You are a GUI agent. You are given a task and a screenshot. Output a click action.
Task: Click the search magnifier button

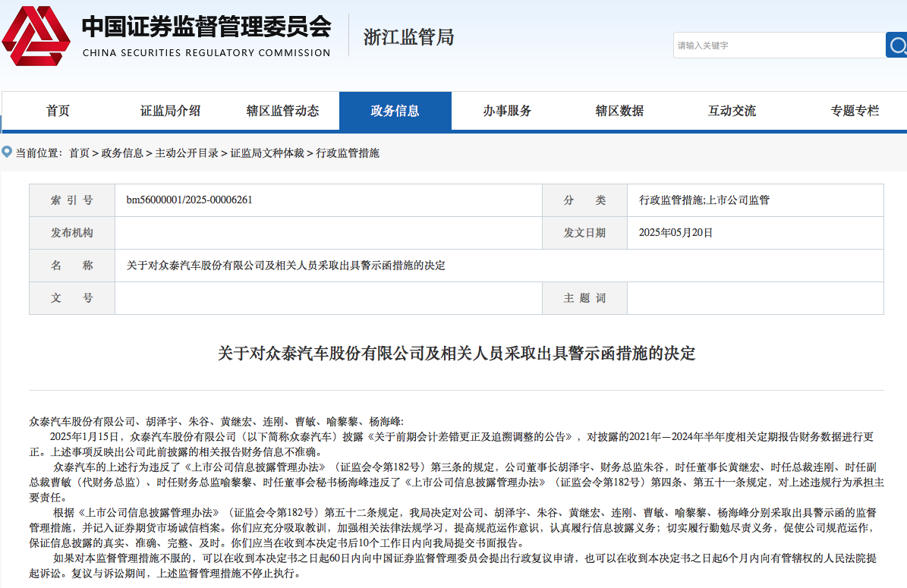pyautogui.click(x=896, y=45)
